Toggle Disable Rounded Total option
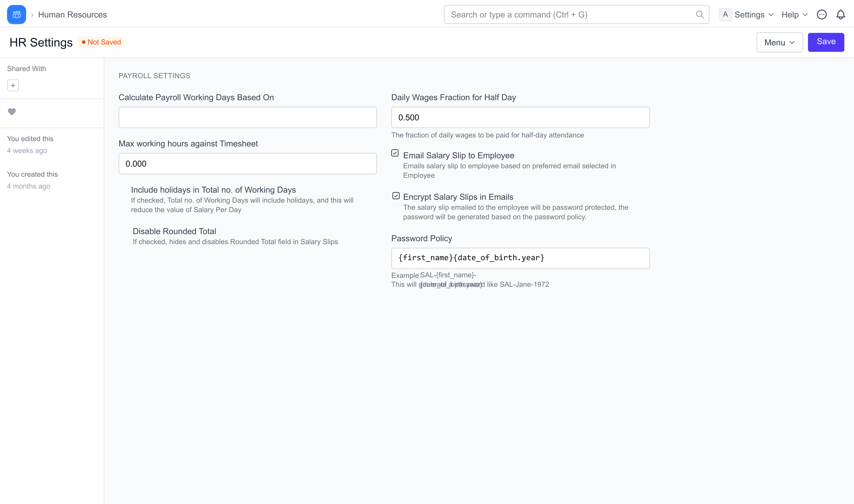 coord(174,231)
